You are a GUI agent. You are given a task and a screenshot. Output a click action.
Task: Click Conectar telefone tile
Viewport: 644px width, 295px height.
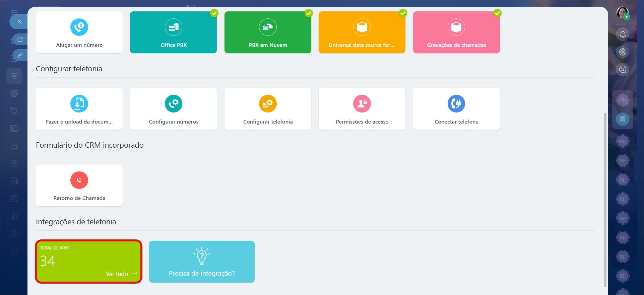[456, 109]
